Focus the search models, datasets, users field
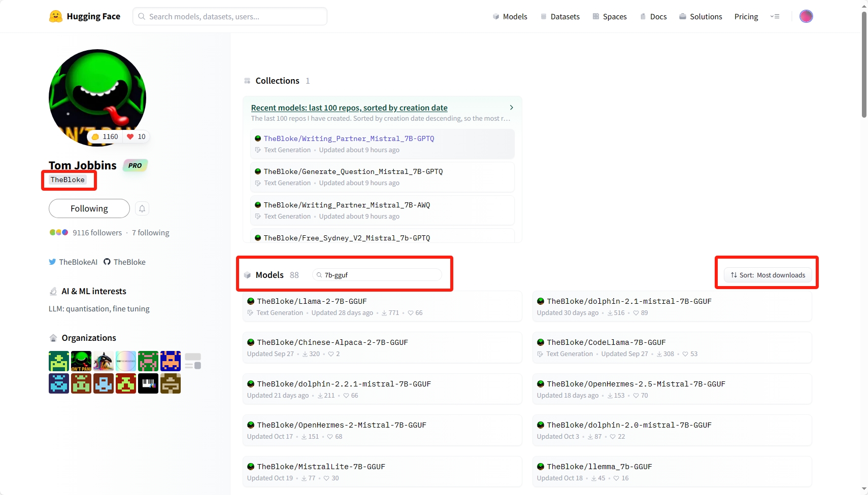This screenshot has width=868, height=495. [230, 16]
